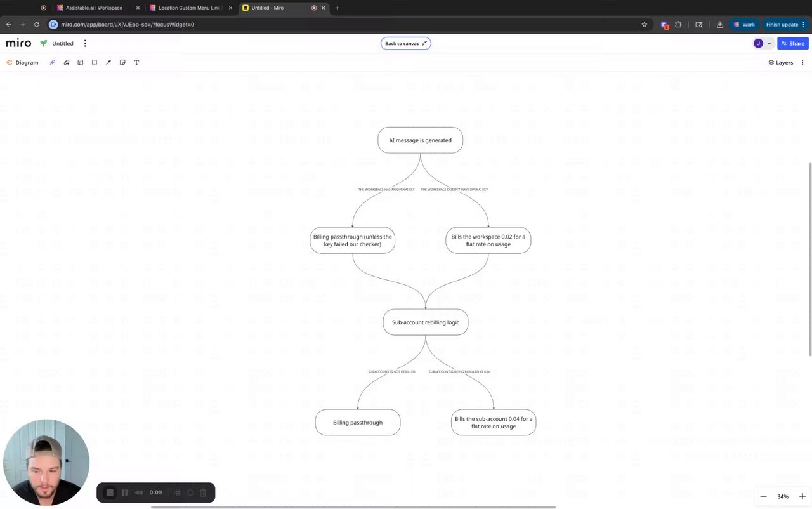Open the browser Downloads icon
Image resolution: width=812 pixels, height=509 pixels.
pyautogui.click(x=720, y=25)
